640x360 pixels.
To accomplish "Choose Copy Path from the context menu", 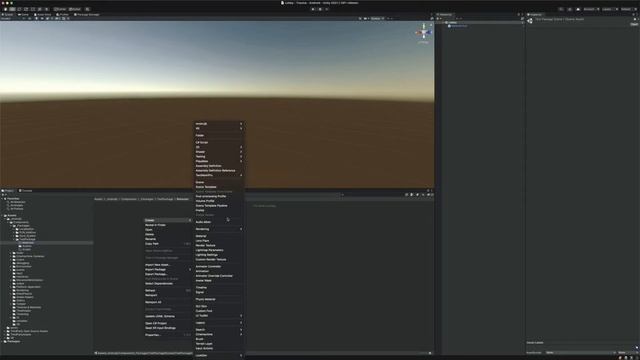I will (x=167, y=244).
